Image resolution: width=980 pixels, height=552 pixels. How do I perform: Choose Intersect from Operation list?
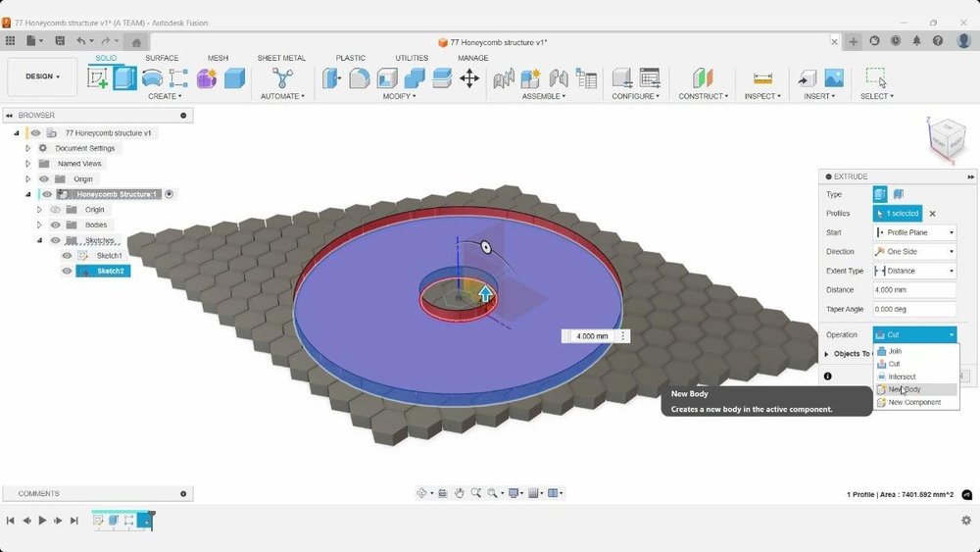(916, 376)
